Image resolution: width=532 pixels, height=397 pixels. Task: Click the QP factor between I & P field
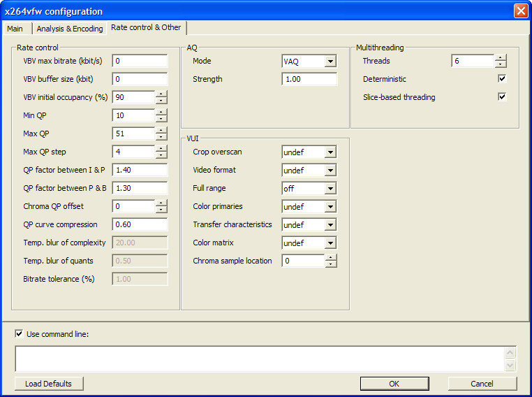click(x=140, y=170)
